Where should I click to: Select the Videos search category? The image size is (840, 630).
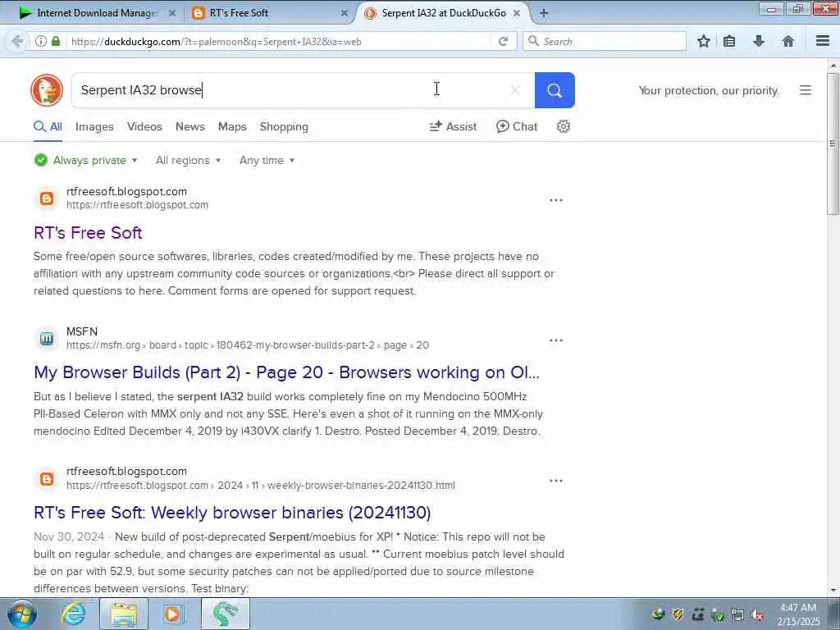(x=144, y=126)
